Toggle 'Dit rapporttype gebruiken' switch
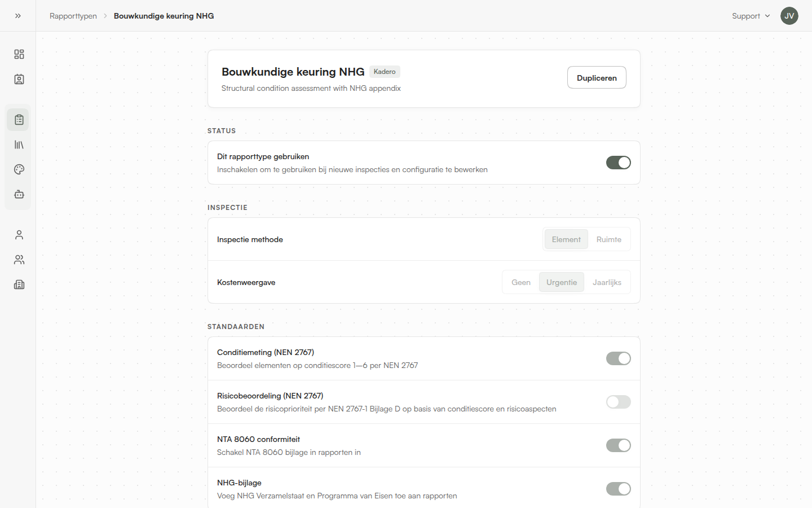Screen dimensions: 812x508 click(x=618, y=163)
